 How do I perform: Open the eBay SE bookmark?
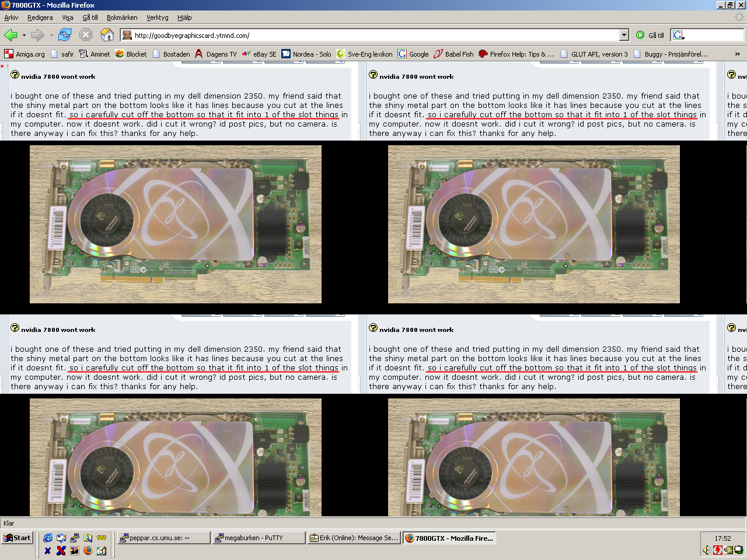259,54
